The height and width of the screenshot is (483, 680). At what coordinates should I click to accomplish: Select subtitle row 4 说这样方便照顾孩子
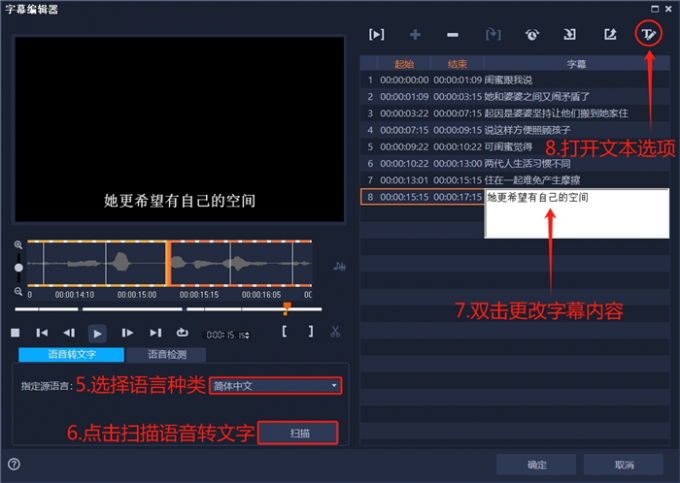pos(514,130)
